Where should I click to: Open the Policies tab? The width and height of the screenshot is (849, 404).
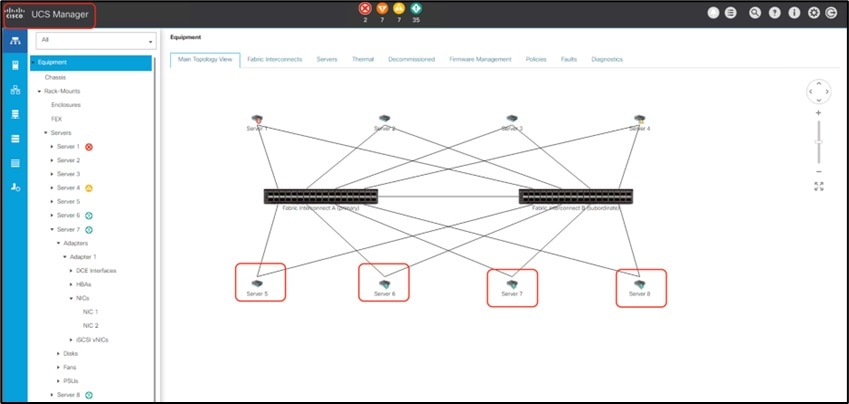pos(536,60)
